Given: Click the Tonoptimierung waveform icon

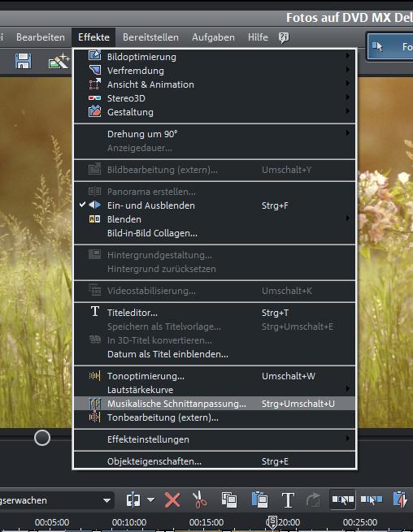Looking at the screenshot, I should coord(95,375).
